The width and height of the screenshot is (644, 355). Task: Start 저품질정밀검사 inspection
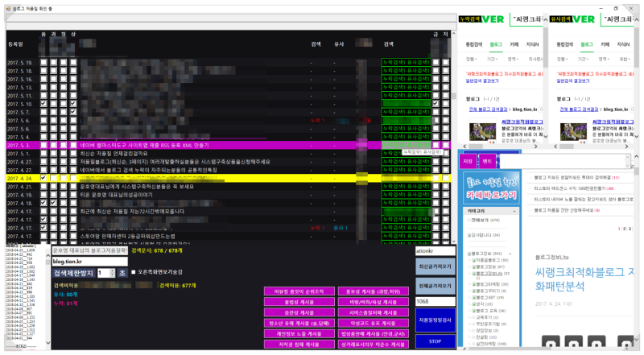tap(435, 320)
